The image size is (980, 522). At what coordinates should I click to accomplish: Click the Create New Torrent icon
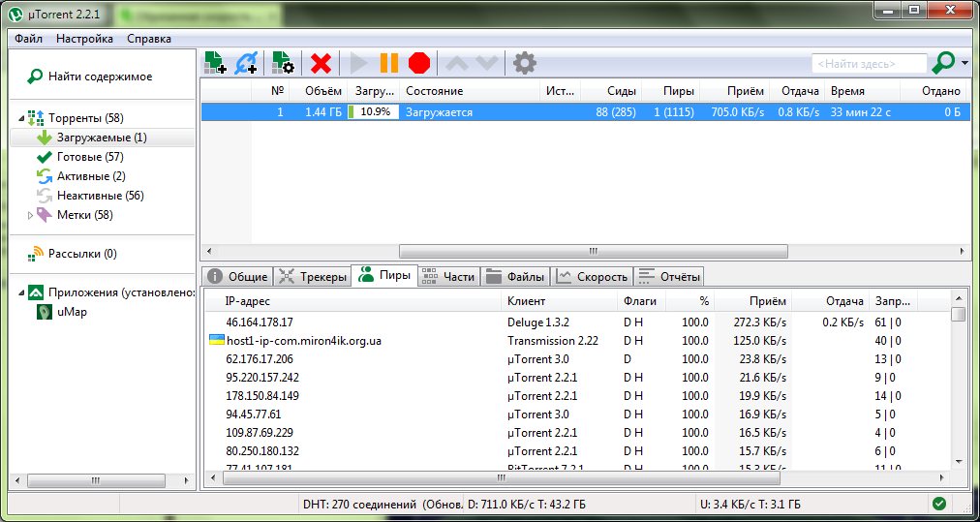(x=283, y=63)
